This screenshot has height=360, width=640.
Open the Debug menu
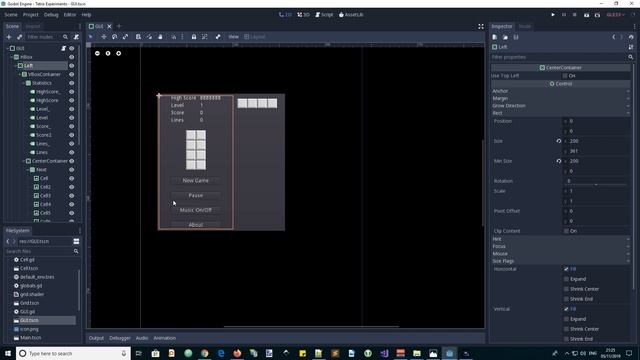click(x=51, y=15)
